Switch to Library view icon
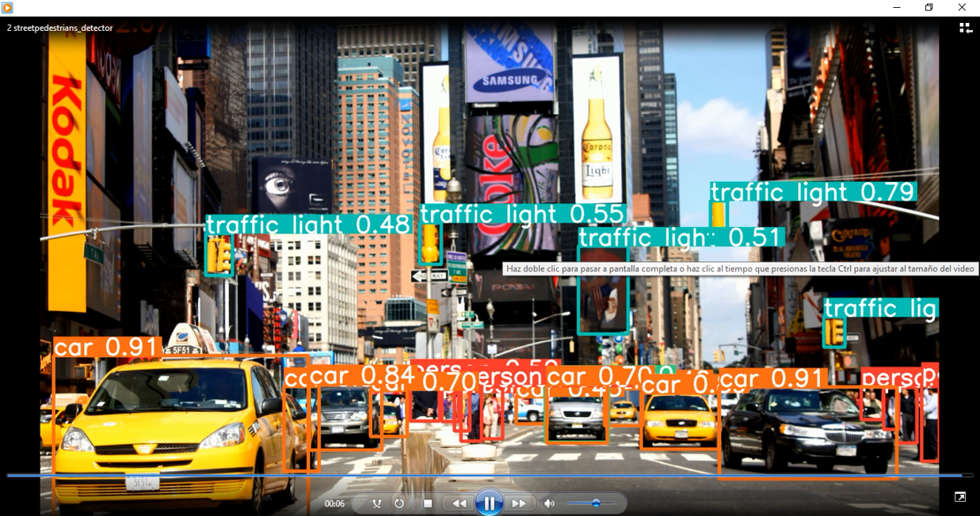Viewport: 980px width, 516px height. tap(966, 27)
